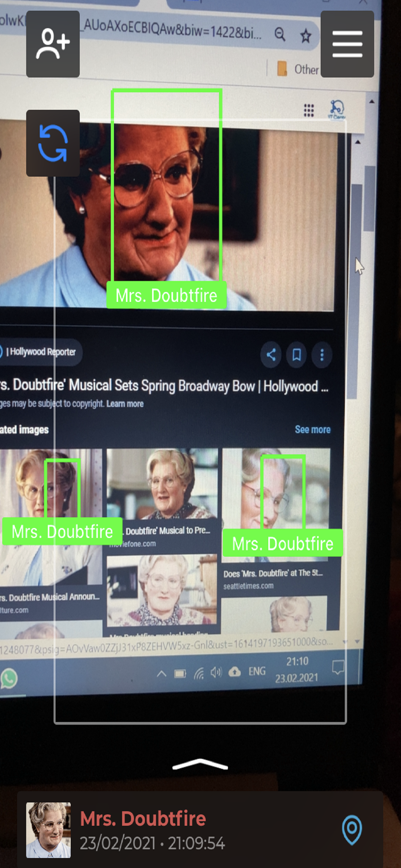Bookmark page with the star icon
401x868 pixels.
[306, 36]
